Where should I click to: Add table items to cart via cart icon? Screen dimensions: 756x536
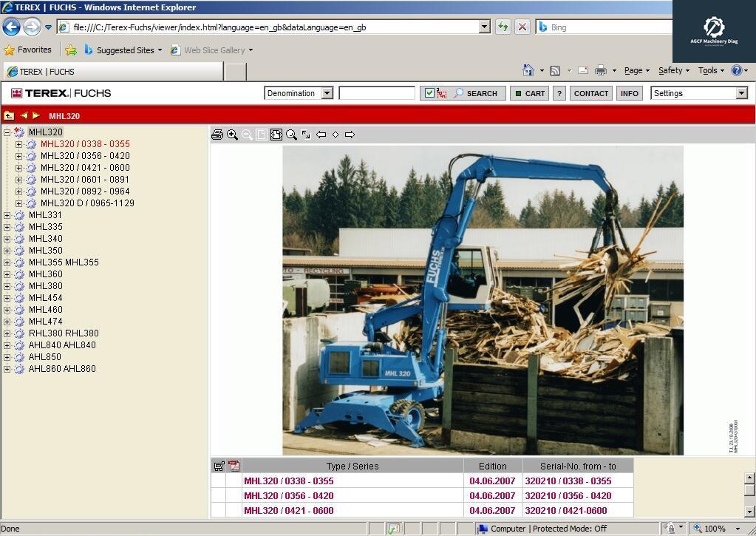click(219, 466)
